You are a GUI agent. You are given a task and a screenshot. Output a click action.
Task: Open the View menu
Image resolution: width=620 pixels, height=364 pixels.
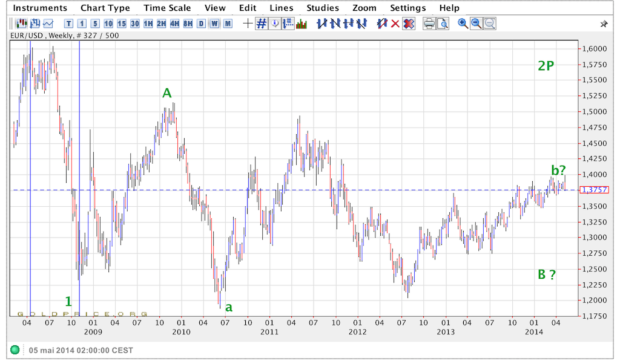[x=215, y=8]
